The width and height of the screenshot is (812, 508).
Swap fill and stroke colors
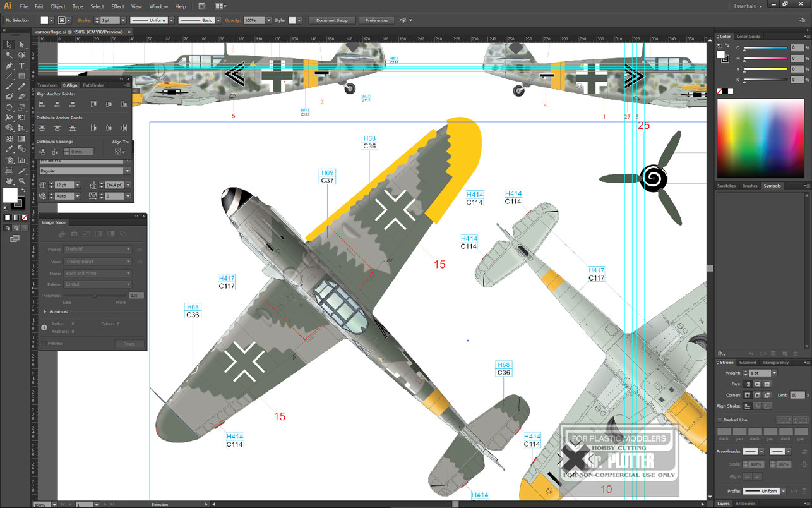(x=23, y=191)
